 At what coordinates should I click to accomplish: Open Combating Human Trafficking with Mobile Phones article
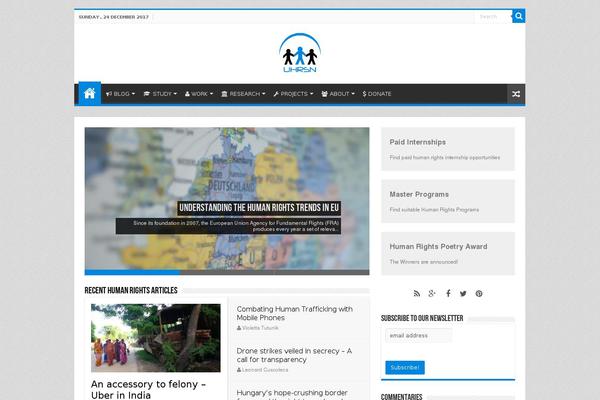pos(295,313)
